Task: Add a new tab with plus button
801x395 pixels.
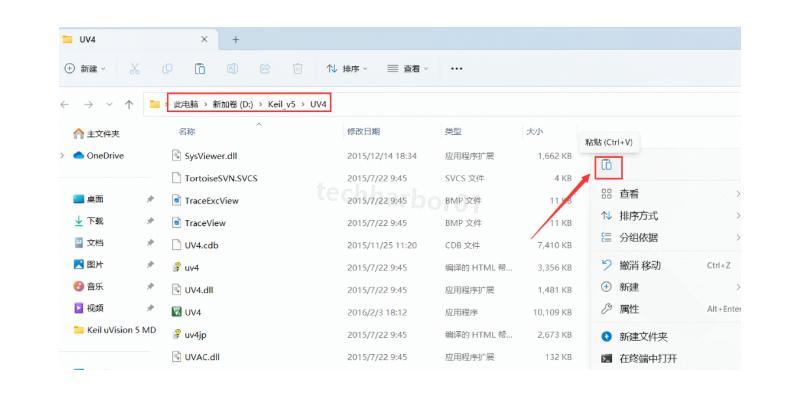Action: click(x=235, y=39)
